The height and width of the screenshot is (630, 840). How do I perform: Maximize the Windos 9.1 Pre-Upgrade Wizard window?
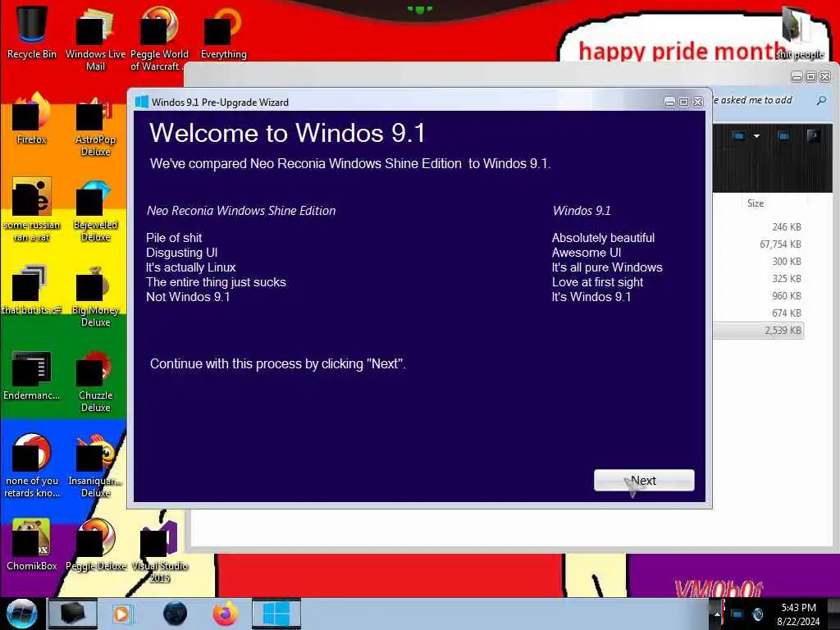tap(683, 102)
